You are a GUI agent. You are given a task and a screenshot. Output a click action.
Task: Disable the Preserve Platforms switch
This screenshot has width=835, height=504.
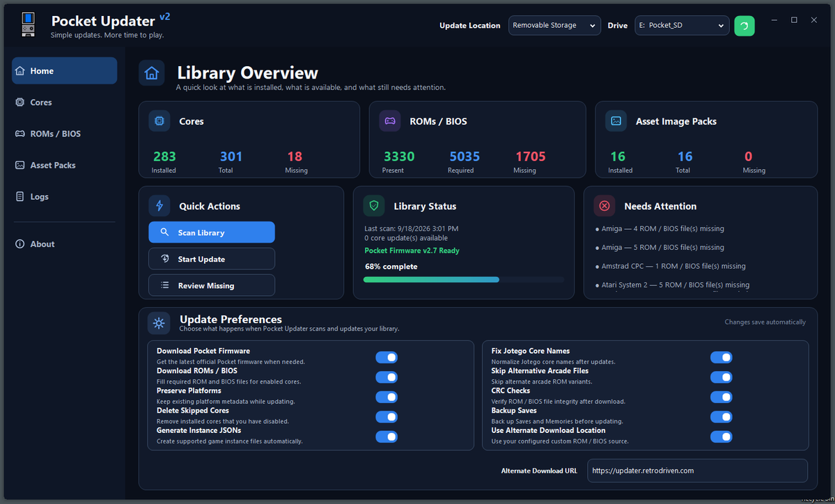point(387,397)
